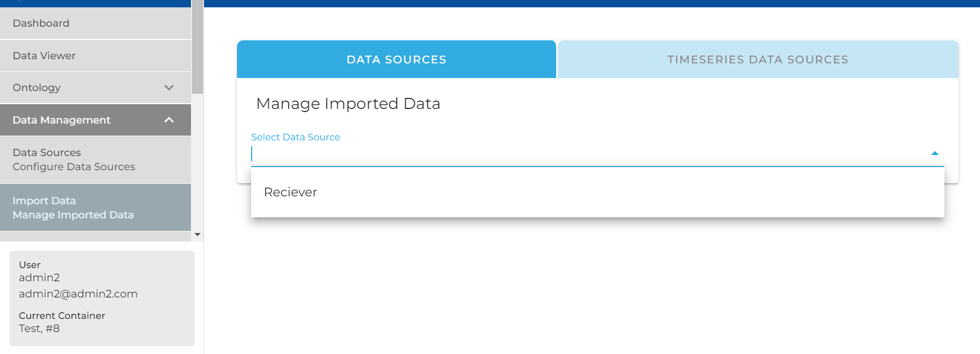Viewport: 980px width, 354px height.
Task: Click the Manage Imported Data heading
Action: 348,104
